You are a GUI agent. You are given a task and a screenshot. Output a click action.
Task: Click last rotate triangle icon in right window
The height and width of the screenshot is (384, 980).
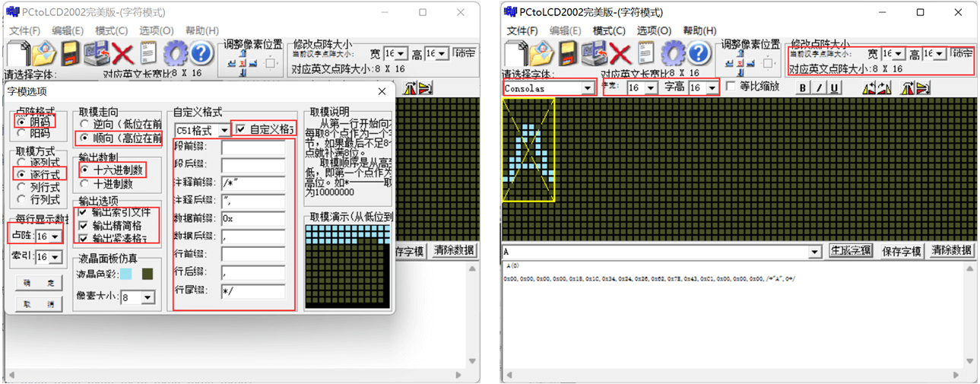point(923,87)
